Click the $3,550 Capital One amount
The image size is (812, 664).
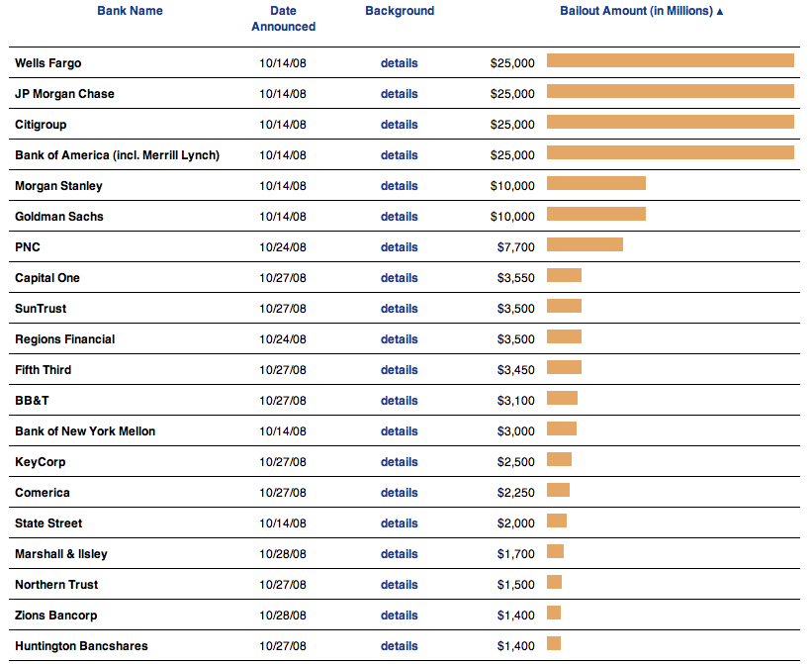(516, 278)
